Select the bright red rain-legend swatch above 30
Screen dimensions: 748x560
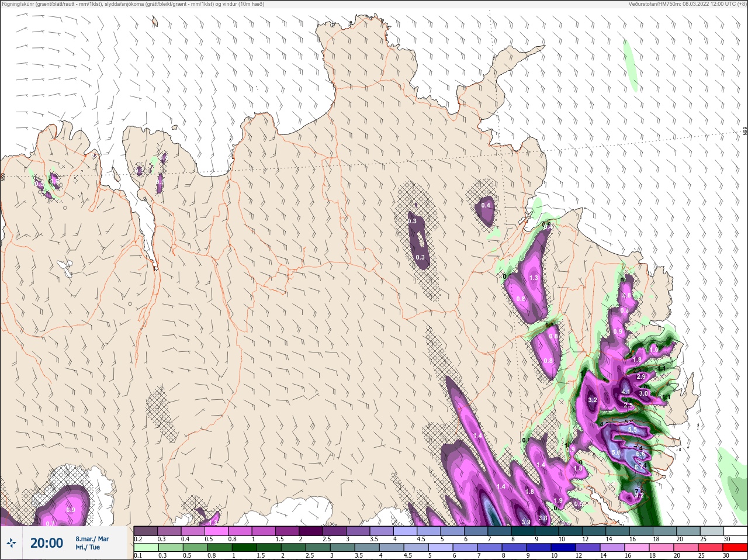click(735, 548)
